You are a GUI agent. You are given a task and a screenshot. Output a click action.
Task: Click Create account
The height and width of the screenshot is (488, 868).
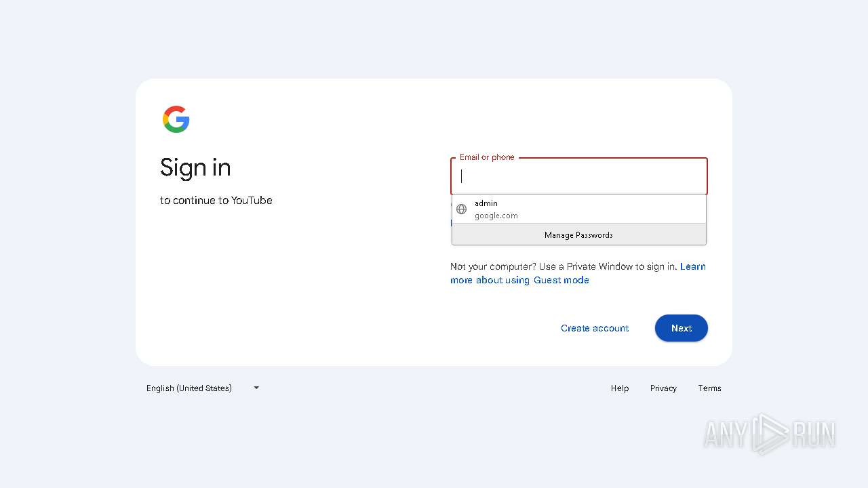point(595,328)
